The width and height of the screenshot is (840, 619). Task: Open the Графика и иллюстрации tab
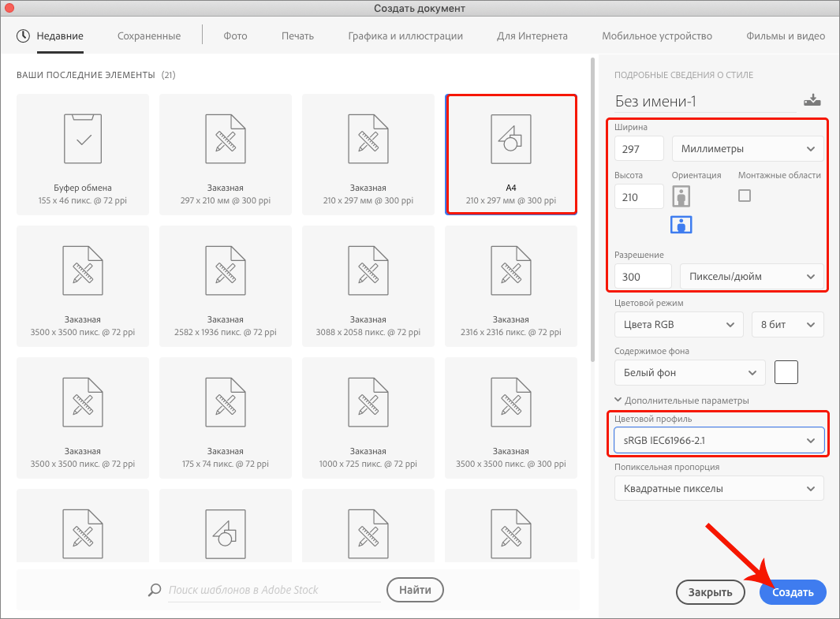[405, 35]
